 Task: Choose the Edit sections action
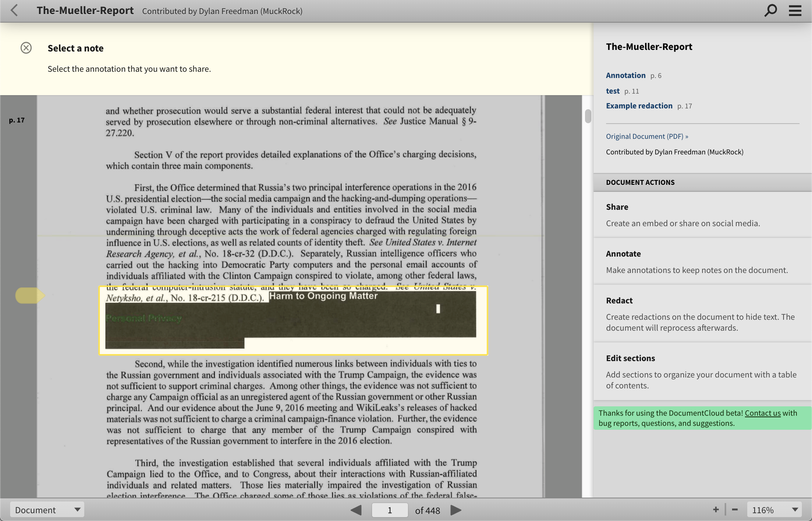702,372
